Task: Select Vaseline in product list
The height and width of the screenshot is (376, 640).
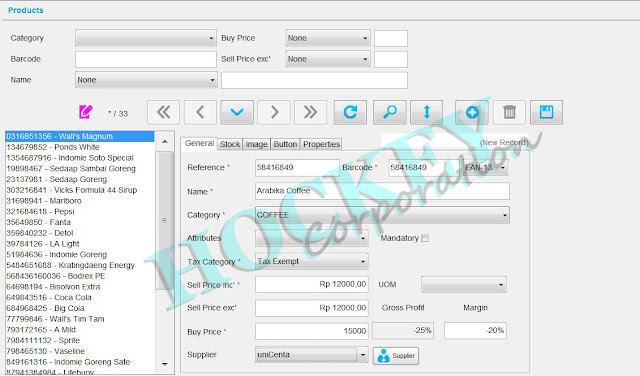Action: [x=80, y=352]
